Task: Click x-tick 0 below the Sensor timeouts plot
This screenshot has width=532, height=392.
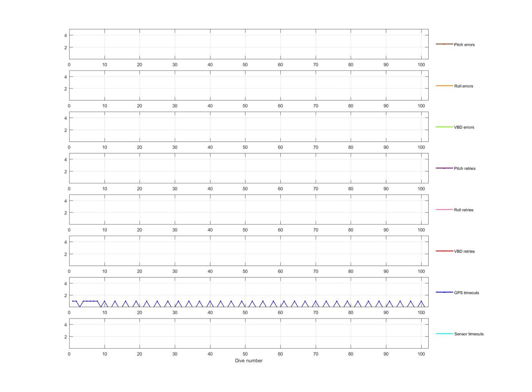Action: [69, 354]
